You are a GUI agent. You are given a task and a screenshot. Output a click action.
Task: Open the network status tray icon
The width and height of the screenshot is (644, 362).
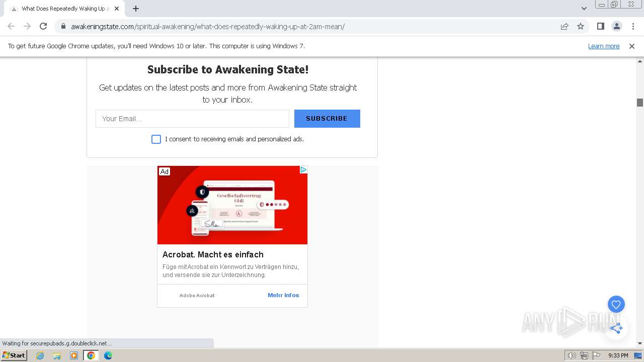[x=584, y=355]
